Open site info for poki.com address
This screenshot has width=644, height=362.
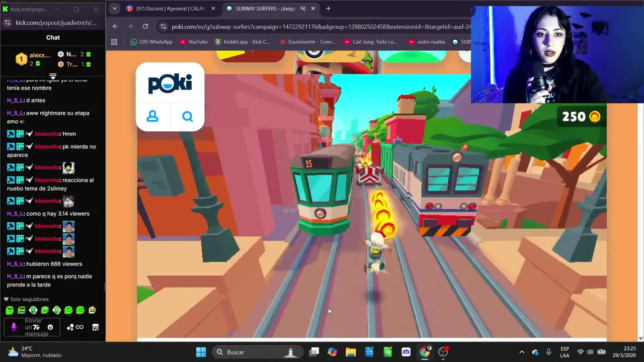pos(163,27)
